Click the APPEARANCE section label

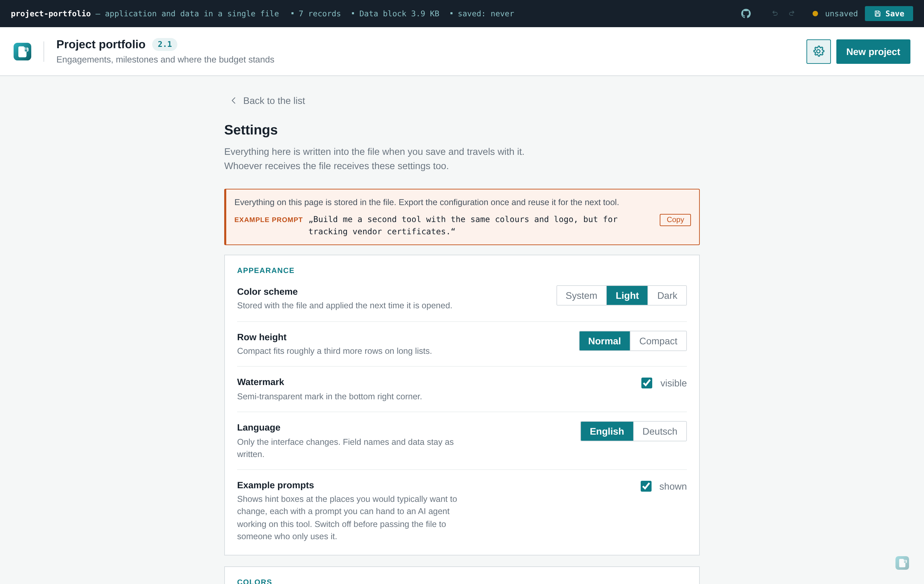(x=266, y=271)
